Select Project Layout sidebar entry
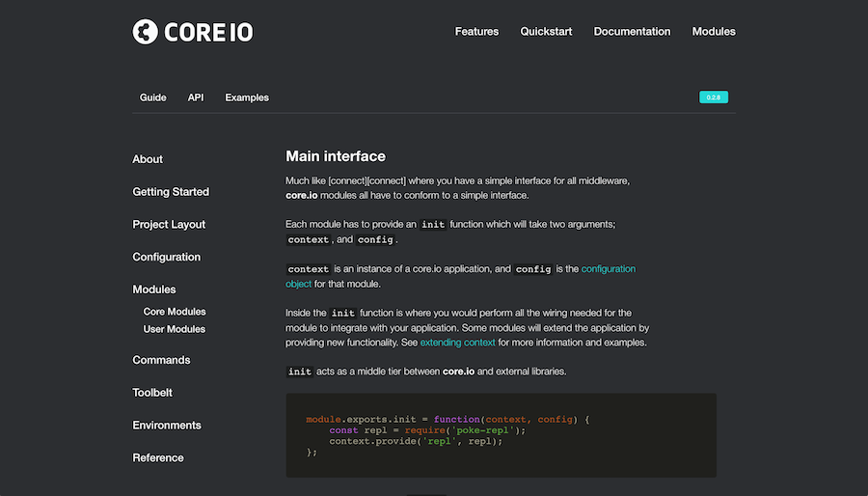The width and height of the screenshot is (868, 496). tap(169, 224)
